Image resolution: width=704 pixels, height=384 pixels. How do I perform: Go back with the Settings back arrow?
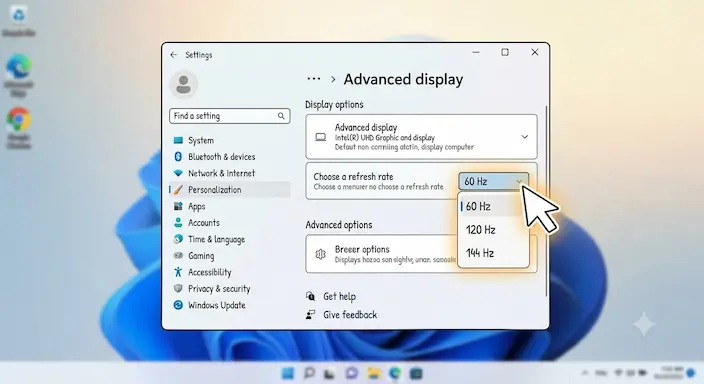174,55
